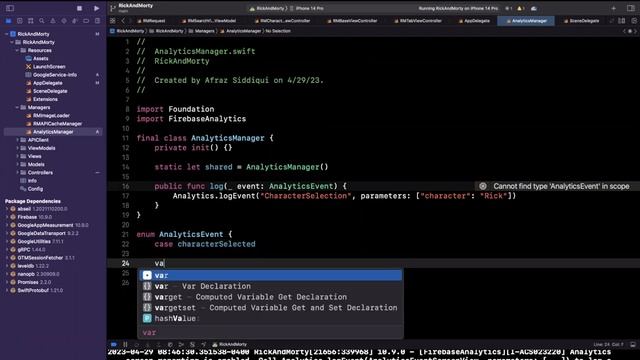Add an editor with split icon
The width and height of the screenshot is (640, 360).
point(634,21)
